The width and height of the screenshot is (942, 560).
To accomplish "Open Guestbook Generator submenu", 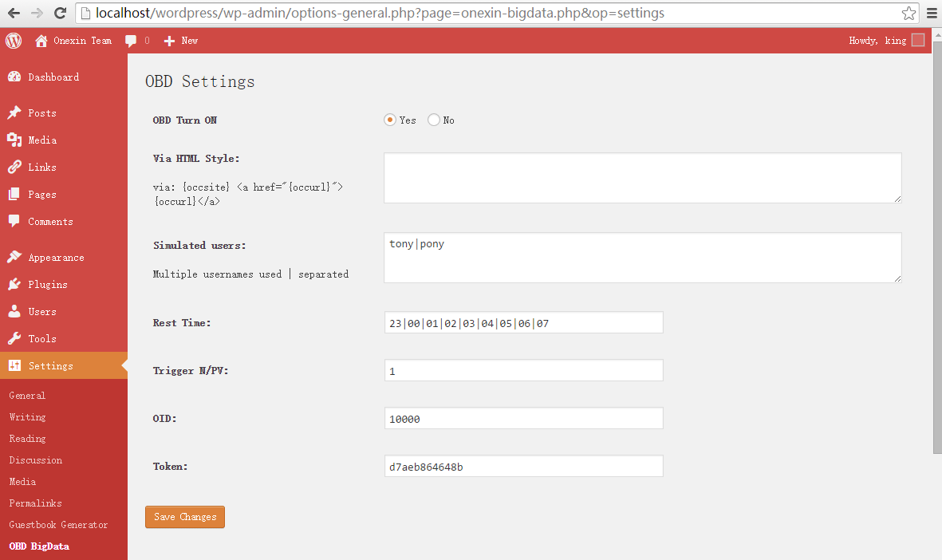I will tap(58, 525).
